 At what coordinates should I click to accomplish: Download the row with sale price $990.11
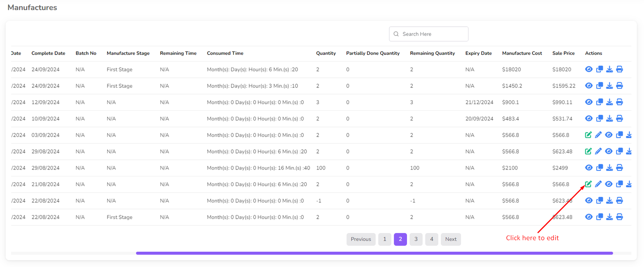(x=609, y=102)
